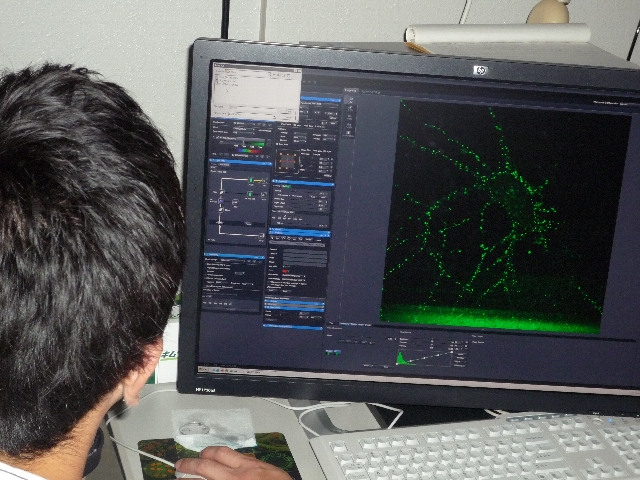Viewport: 640px width, 480px height.
Task: Click the lower green detector icon in the light path diagram
Action: pyautogui.click(x=250, y=194)
